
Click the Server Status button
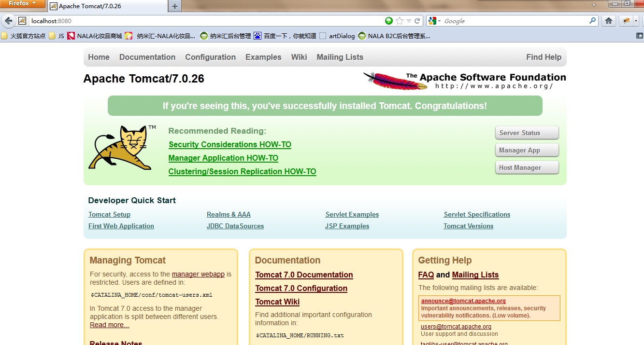point(527,133)
